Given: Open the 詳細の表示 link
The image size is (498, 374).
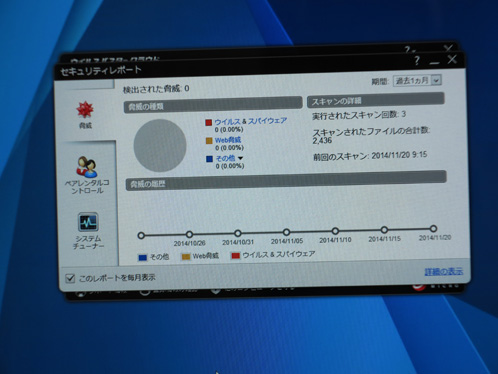Looking at the screenshot, I should tap(444, 271).
